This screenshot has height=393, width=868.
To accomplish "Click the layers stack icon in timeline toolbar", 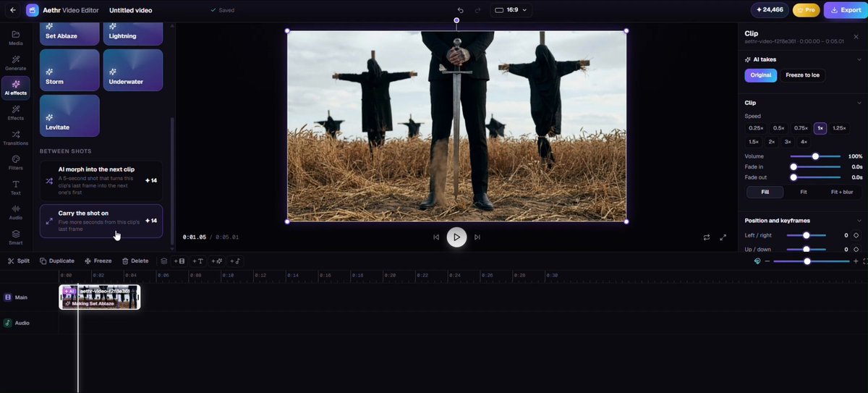I will click(x=164, y=261).
